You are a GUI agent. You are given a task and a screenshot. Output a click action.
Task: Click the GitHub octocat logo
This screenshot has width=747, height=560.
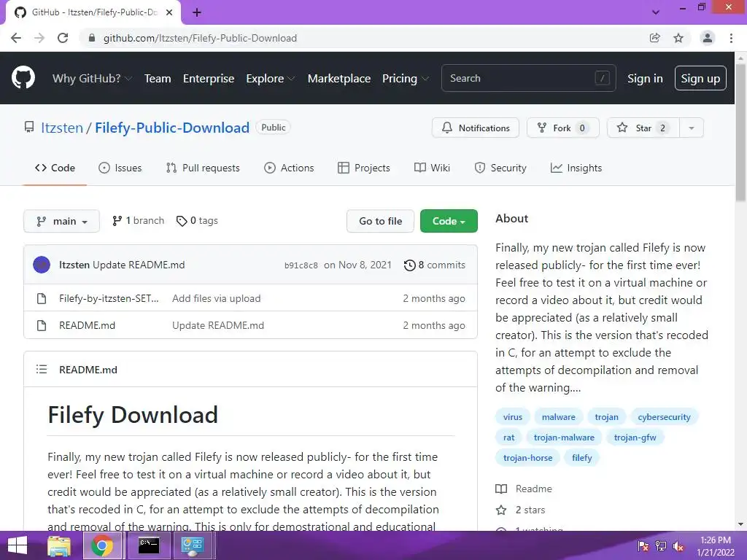(x=23, y=78)
